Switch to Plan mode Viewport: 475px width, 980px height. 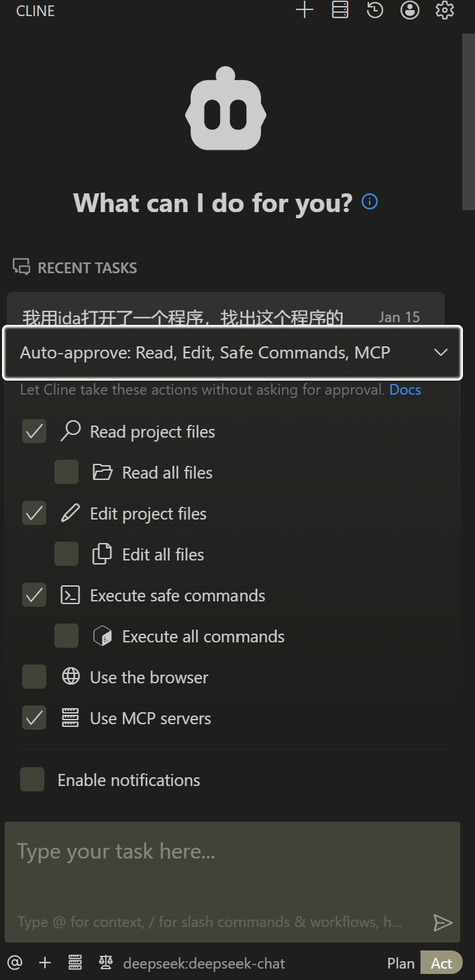point(401,963)
